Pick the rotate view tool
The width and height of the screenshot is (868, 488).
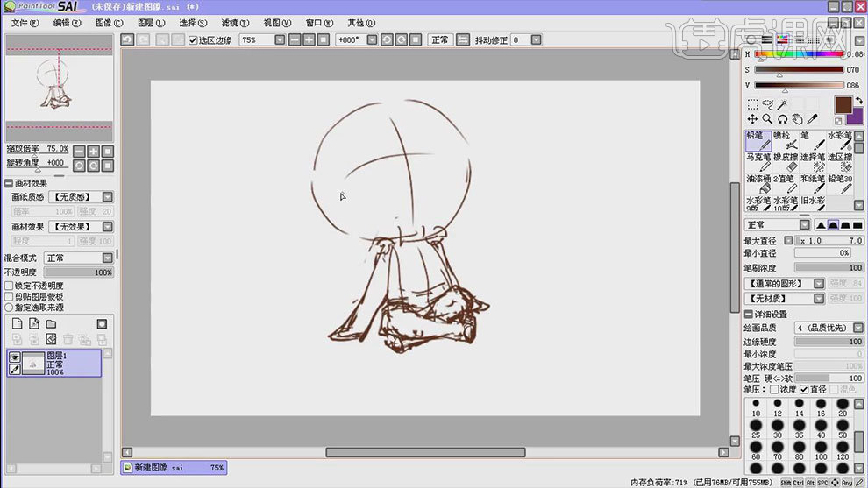(782, 119)
